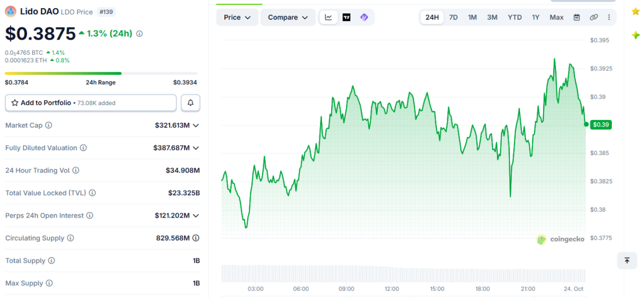Click the 73.08K added text
This screenshot has height=298, width=644.
coord(97,103)
